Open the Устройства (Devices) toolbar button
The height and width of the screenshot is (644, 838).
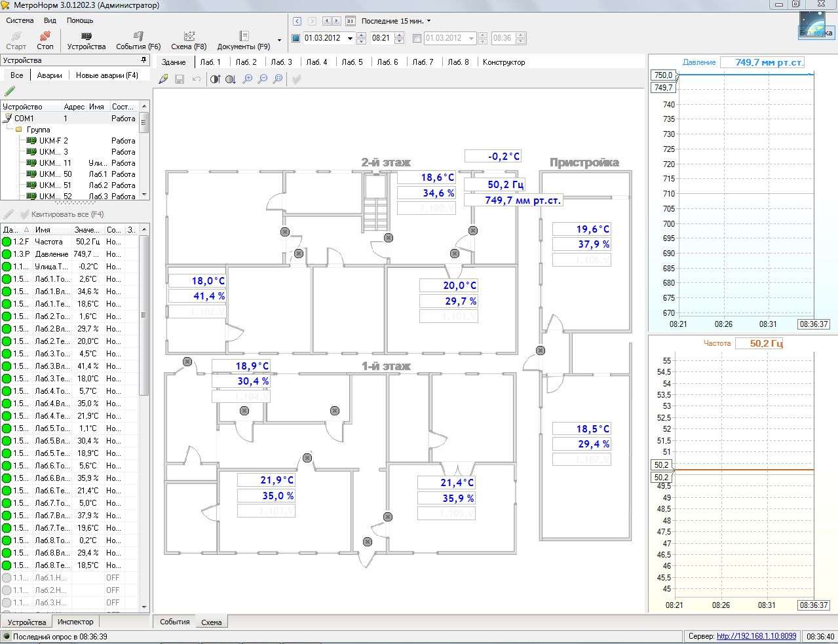tap(86, 40)
